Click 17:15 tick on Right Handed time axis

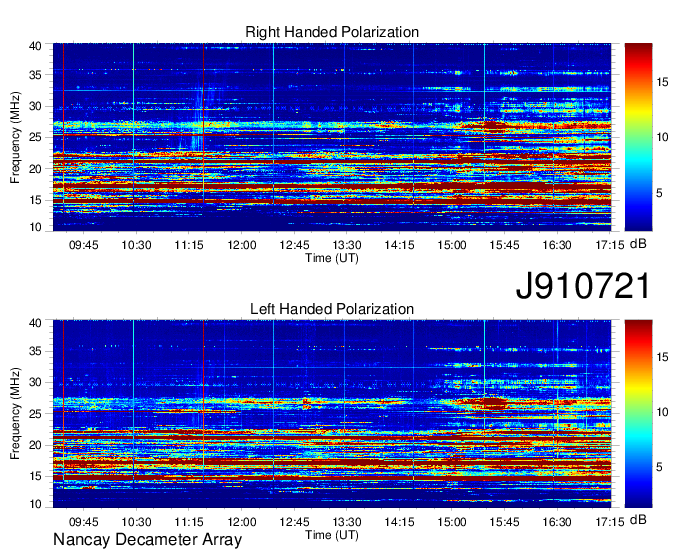609,245
